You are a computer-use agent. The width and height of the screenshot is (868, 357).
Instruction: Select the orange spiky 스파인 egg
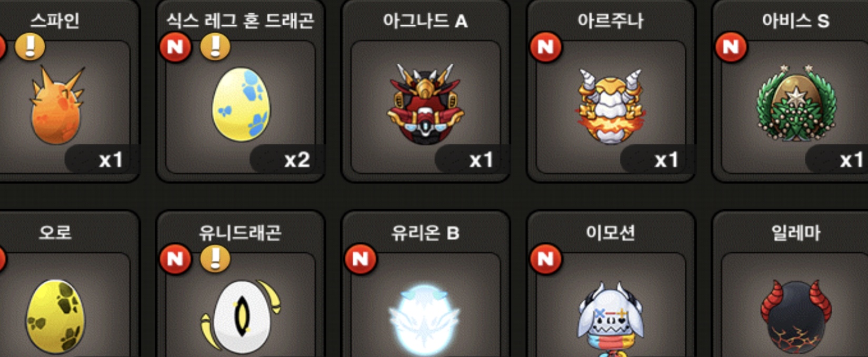pyautogui.click(x=56, y=106)
